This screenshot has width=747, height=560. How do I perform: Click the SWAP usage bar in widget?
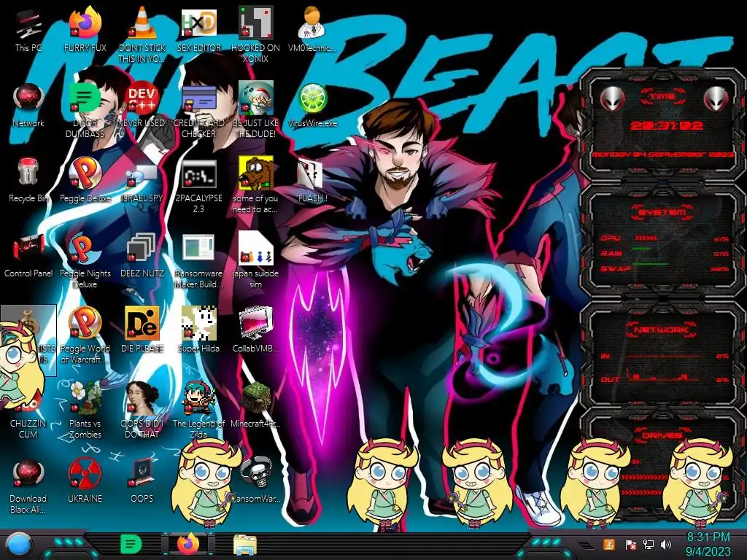point(651,263)
